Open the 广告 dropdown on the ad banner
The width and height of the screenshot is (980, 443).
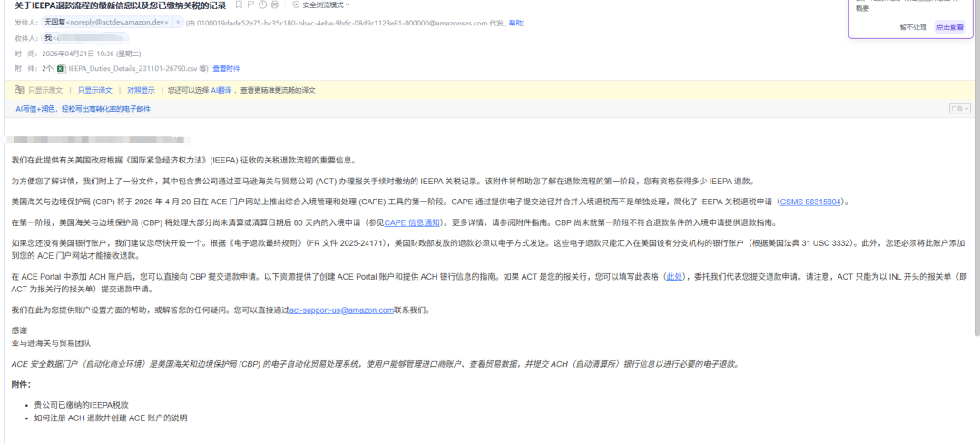960,109
